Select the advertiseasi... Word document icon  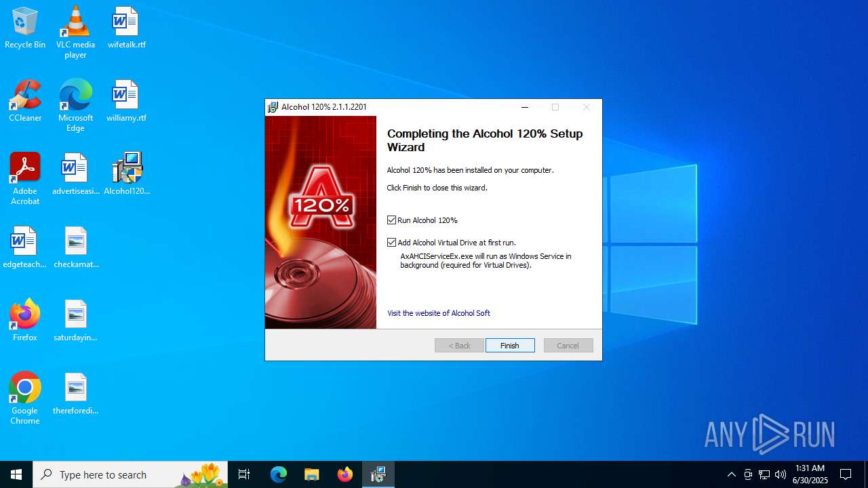pyautogui.click(x=75, y=174)
